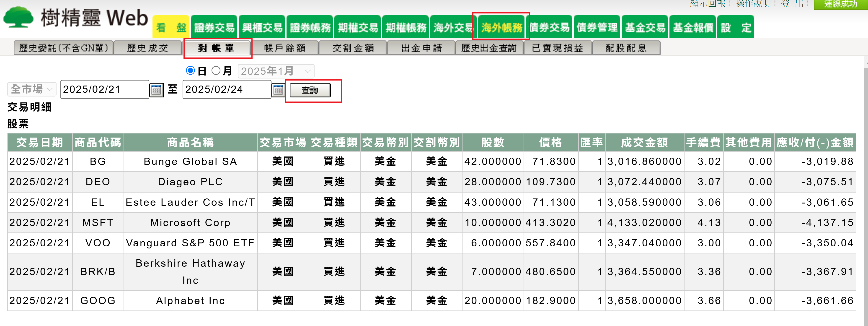
Task: Open the 歷史出金查詢 sub-tab
Action: pyautogui.click(x=489, y=48)
